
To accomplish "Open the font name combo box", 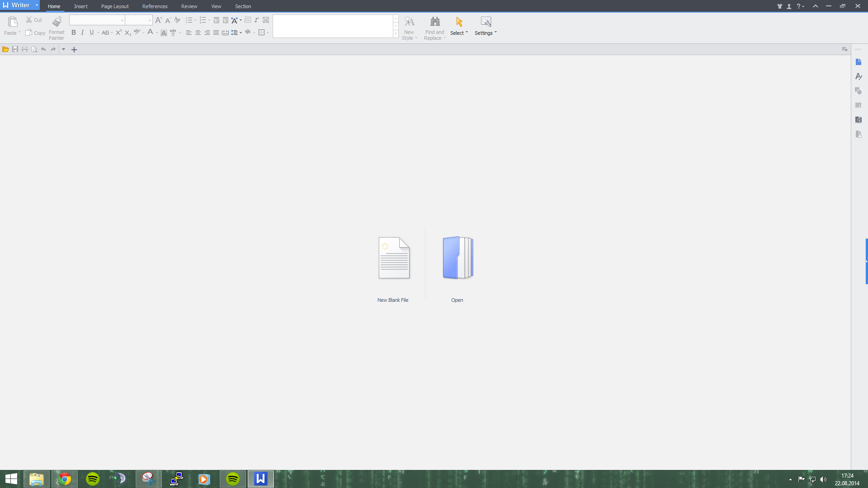I will coord(96,20).
